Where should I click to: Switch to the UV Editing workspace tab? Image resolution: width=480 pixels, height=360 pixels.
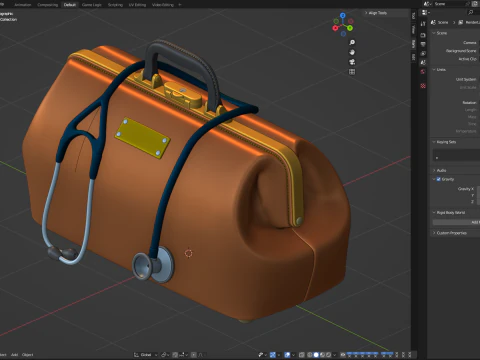click(x=137, y=5)
